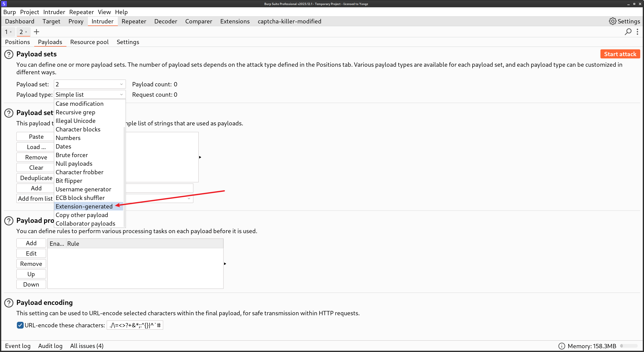Open the Project menu
This screenshot has height=352, width=644.
point(29,12)
